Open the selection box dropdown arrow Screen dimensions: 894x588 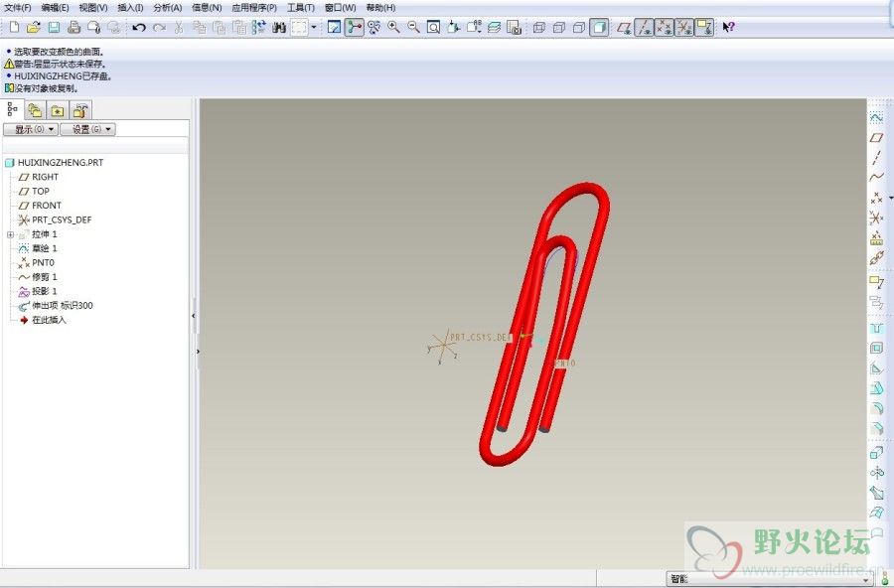click(313, 27)
